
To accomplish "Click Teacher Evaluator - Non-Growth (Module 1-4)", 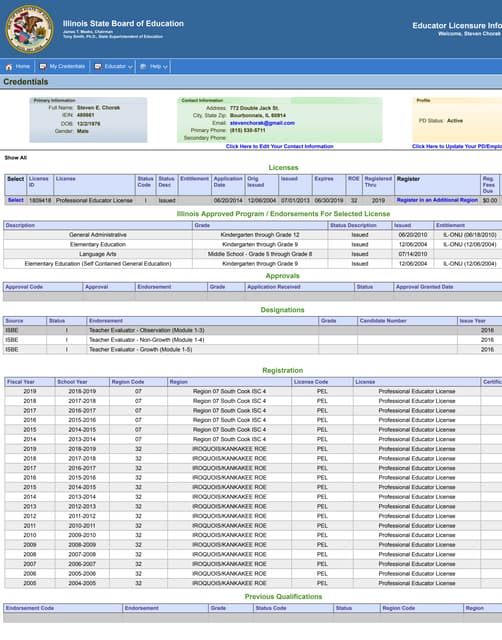I will point(147,340).
